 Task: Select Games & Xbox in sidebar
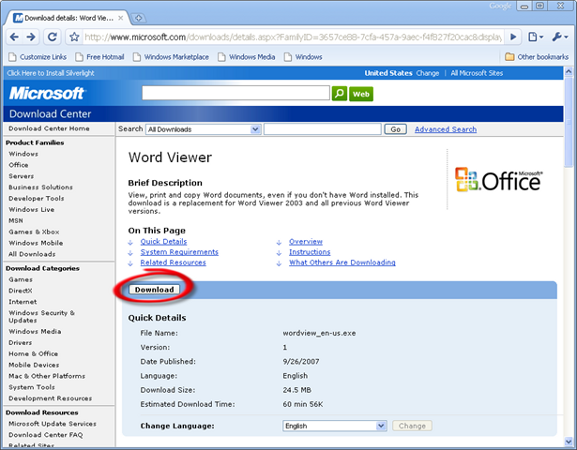(34, 232)
